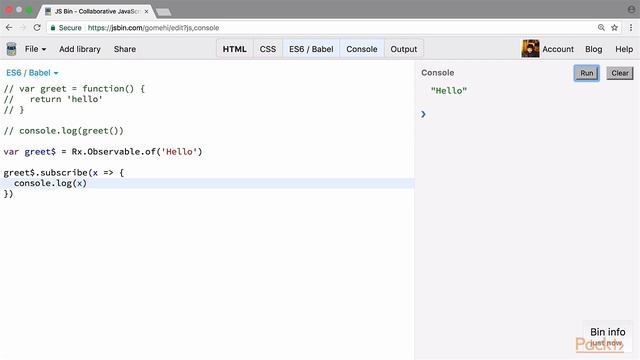Run the code with Run button
This screenshot has height=360, width=640.
[x=587, y=73]
